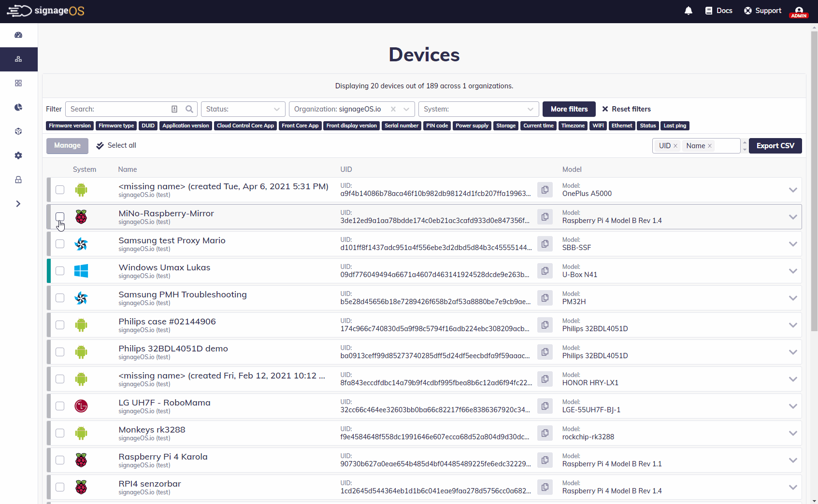The image size is (818, 504).
Task: Click the page vertical scrollbar
Action: pyautogui.click(x=814, y=193)
